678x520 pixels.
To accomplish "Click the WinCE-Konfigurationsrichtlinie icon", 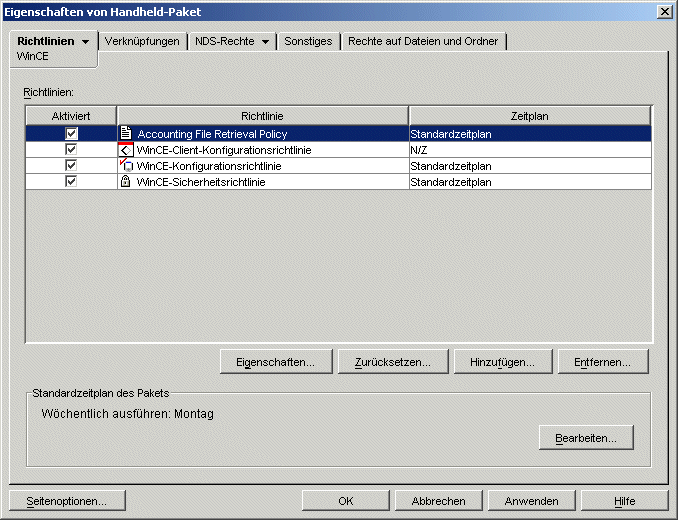I will click(x=126, y=166).
